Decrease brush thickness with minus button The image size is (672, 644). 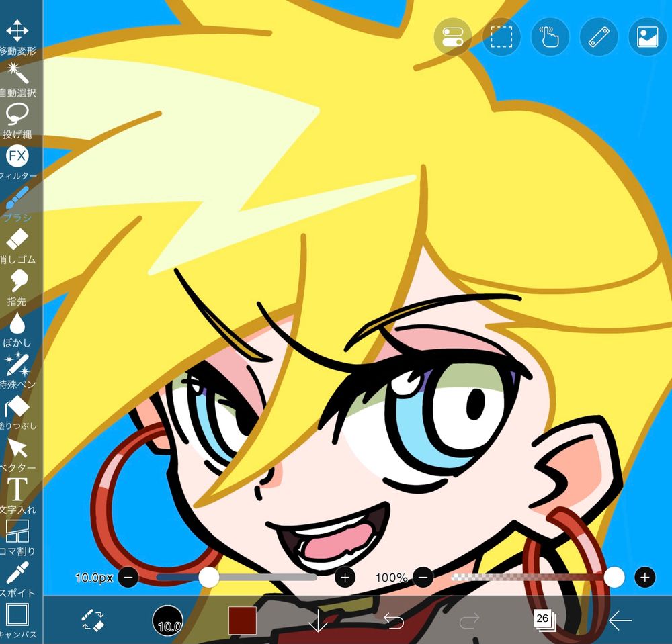128,578
